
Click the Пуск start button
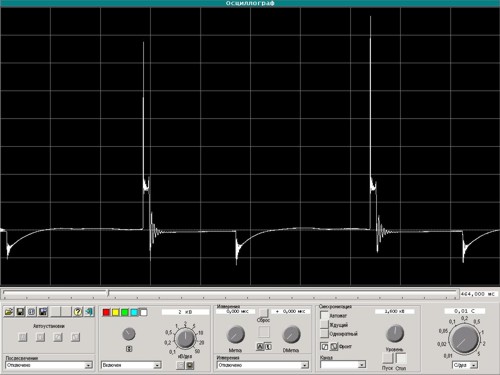tap(388, 358)
